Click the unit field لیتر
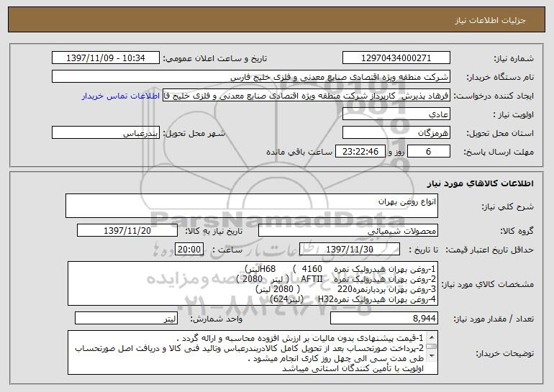The image size is (554, 392). [126, 318]
